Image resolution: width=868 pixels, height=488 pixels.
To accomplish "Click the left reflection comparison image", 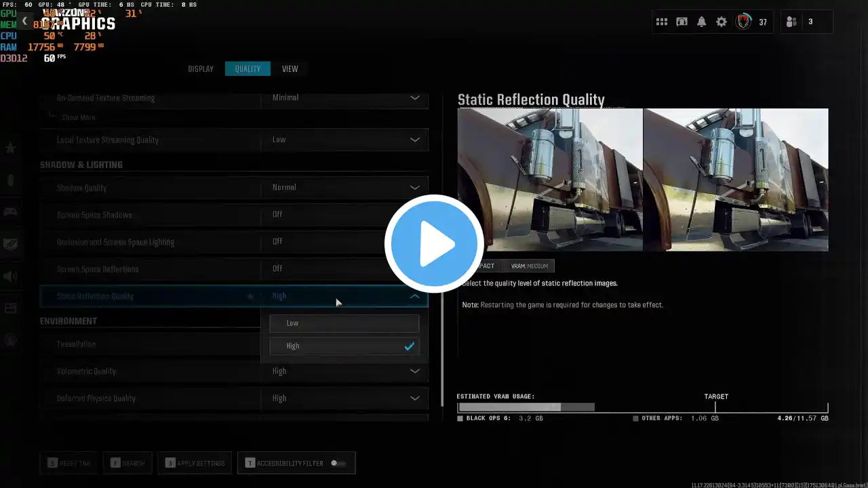I will click(x=550, y=180).
